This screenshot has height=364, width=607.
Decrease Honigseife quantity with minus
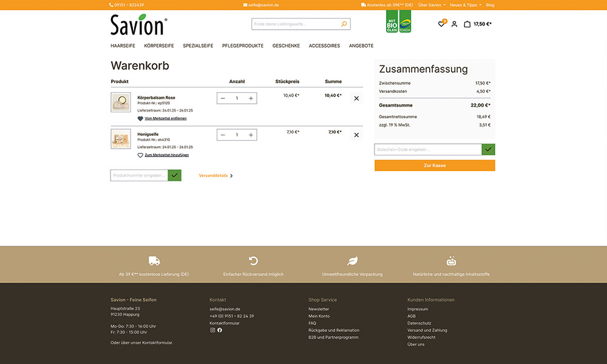[x=223, y=135]
